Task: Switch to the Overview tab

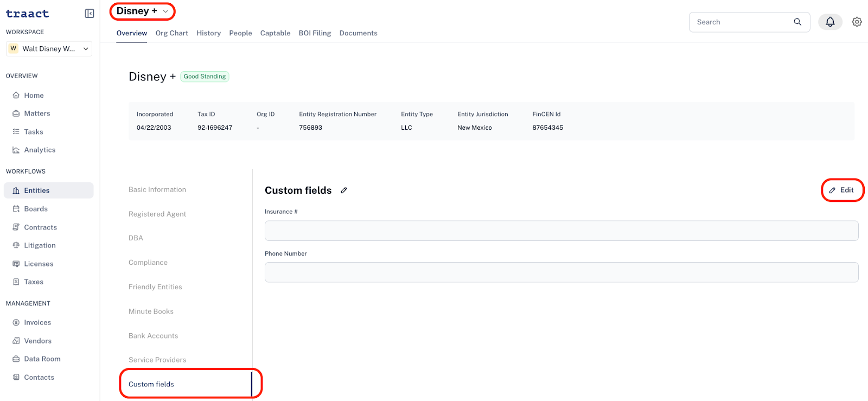Action: click(x=132, y=33)
